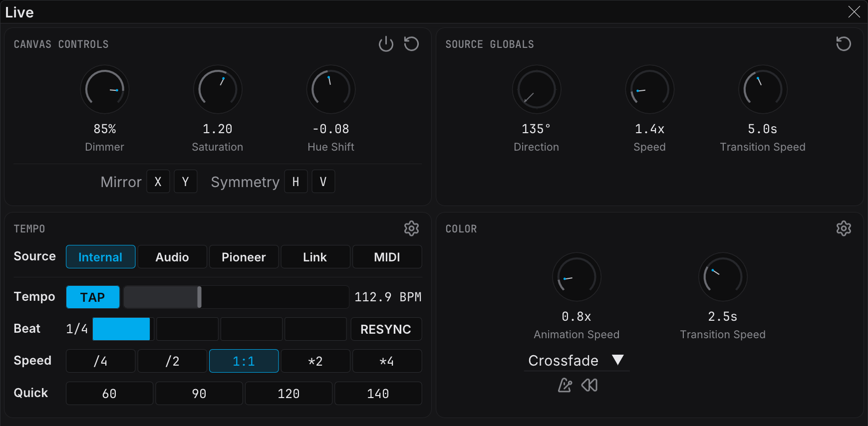
Task: Set speed to *2
Action: click(x=315, y=361)
